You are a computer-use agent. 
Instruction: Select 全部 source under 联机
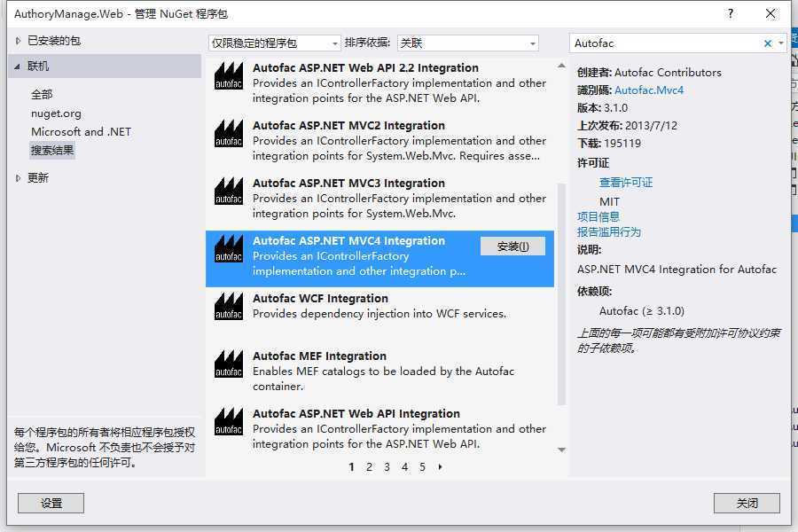point(42,95)
